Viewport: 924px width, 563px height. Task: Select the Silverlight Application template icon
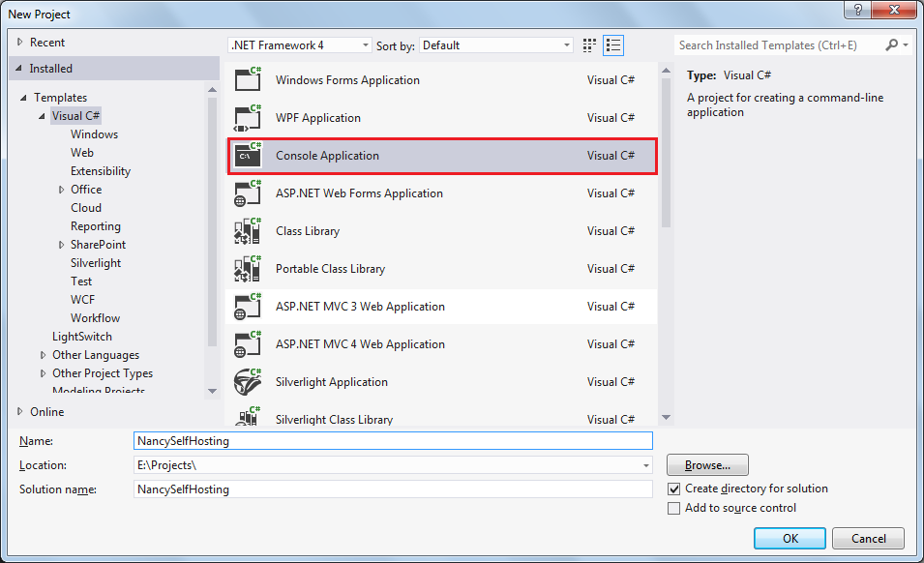[x=248, y=382]
